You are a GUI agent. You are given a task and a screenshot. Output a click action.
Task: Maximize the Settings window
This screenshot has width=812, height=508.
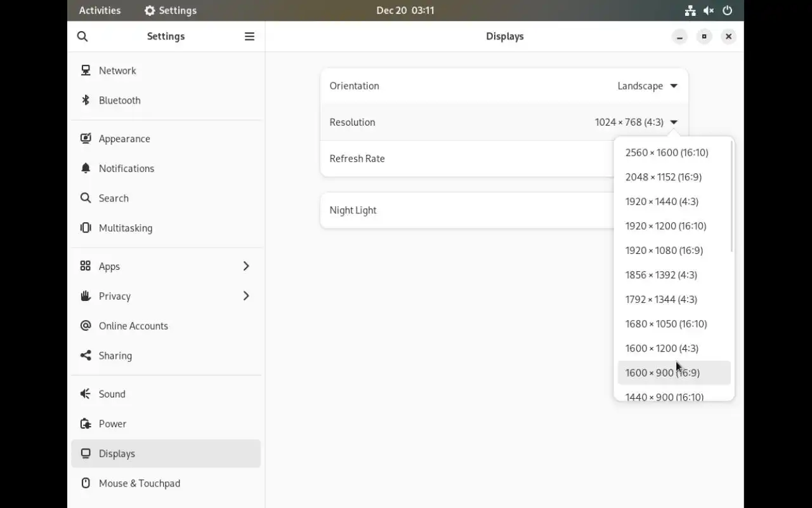[704, 36]
